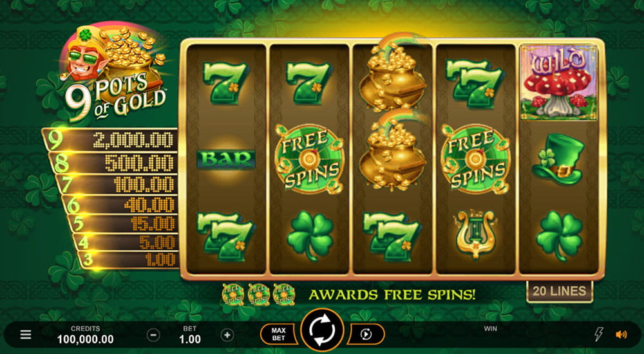Increase bet with plus button
Viewport: 644px width, 354px height.
(x=227, y=335)
